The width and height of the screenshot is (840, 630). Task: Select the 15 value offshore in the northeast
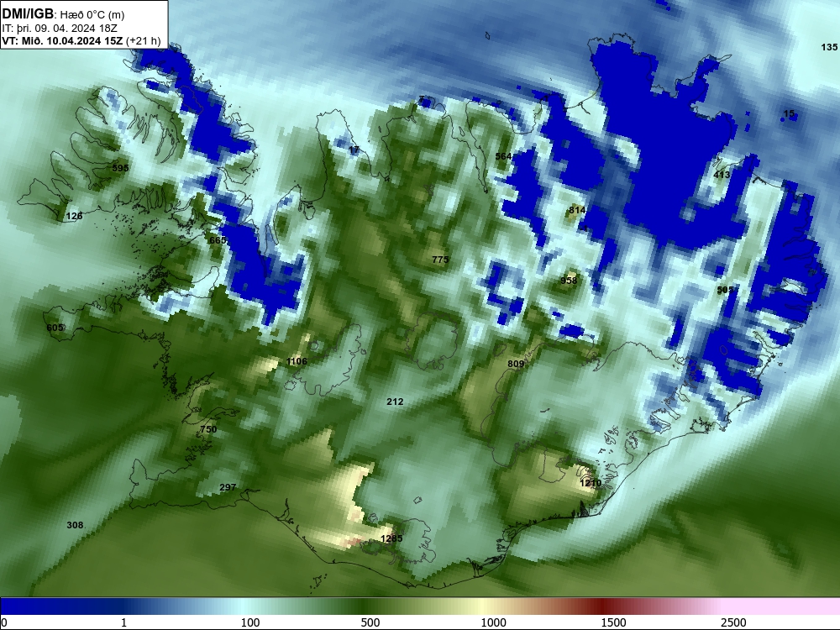click(x=789, y=113)
